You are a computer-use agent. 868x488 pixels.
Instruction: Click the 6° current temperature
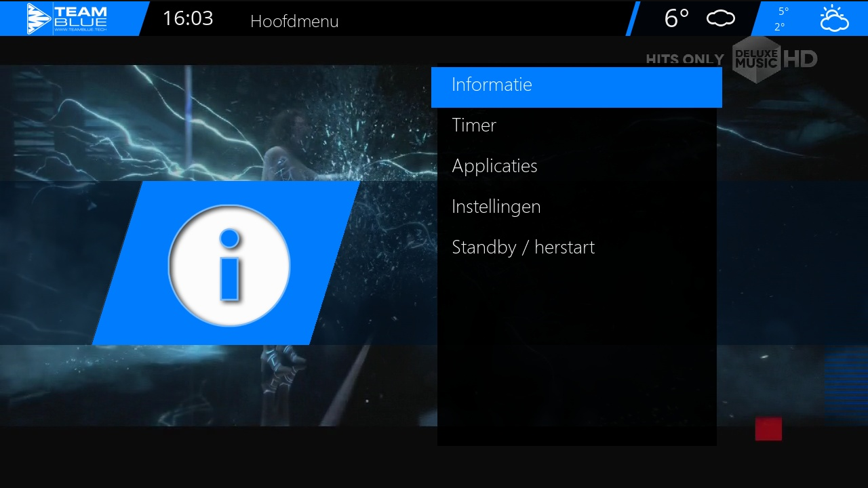(x=677, y=19)
